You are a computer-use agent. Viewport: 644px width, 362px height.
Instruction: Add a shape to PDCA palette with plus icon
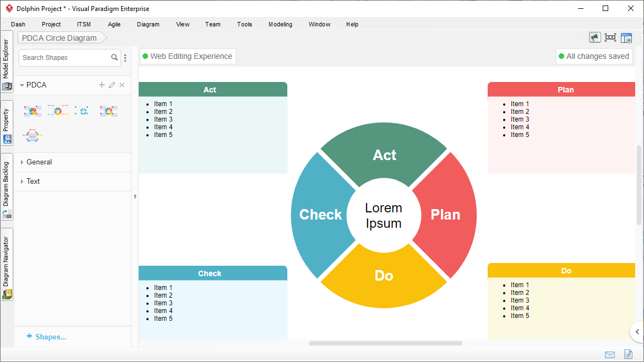(x=101, y=85)
